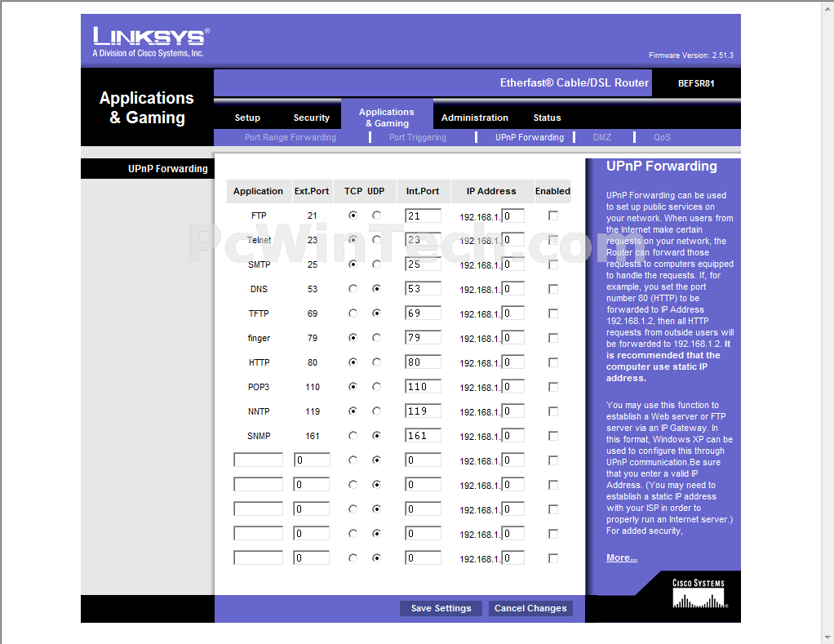Image resolution: width=834 pixels, height=644 pixels.
Task: Select UDP radio for FTP row
Action: [376, 215]
